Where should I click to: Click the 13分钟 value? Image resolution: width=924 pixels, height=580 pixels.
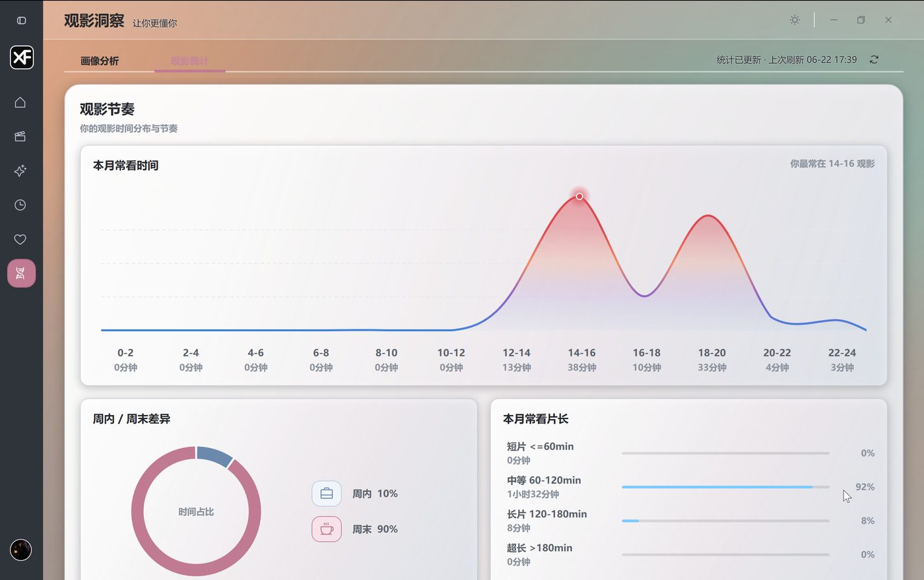516,368
